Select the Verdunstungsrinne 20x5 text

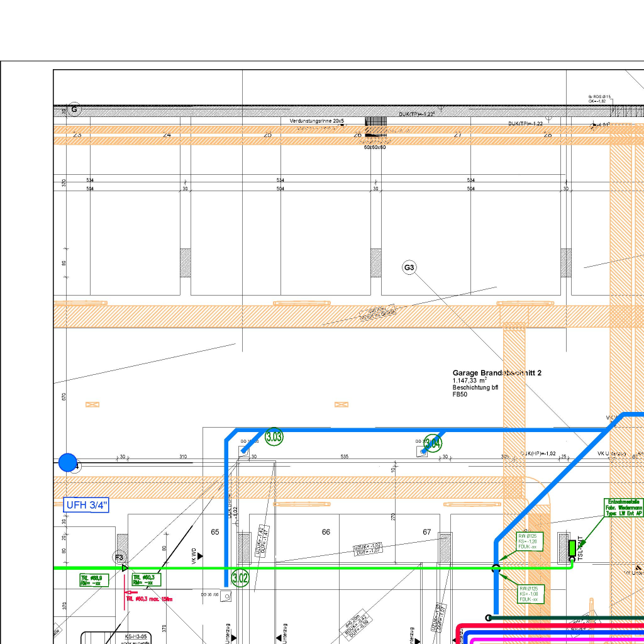[x=317, y=120]
